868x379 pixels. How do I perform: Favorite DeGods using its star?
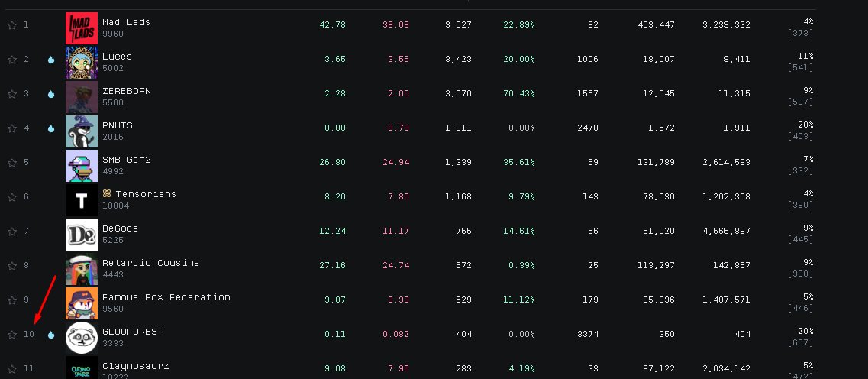pyautogui.click(x=12, y=232)
